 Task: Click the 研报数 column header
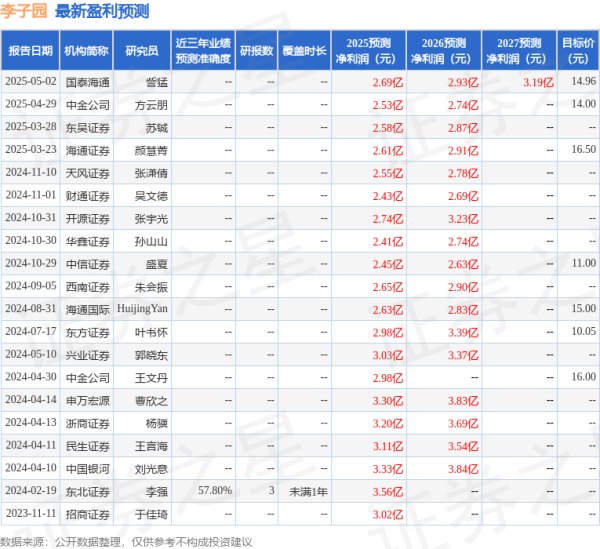[256, 49]
